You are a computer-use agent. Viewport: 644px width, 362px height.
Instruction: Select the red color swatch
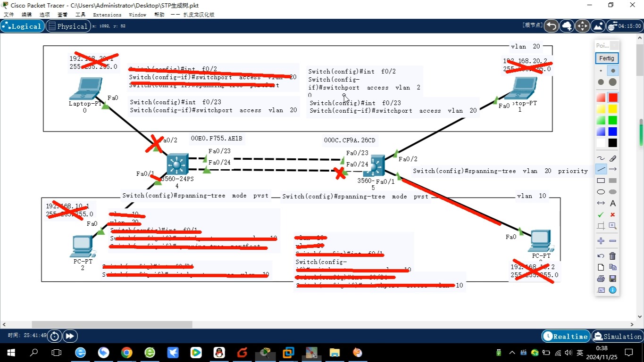click(x=612, y=97)
